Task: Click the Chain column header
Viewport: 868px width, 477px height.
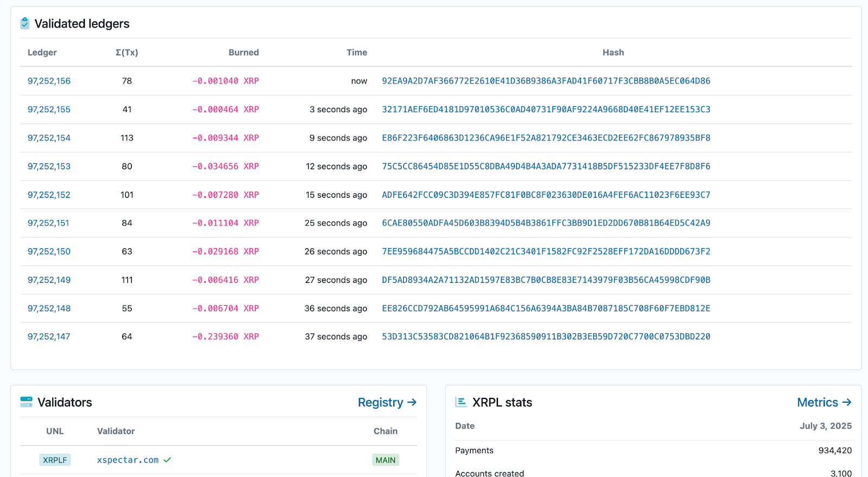Action: (386, 431)
